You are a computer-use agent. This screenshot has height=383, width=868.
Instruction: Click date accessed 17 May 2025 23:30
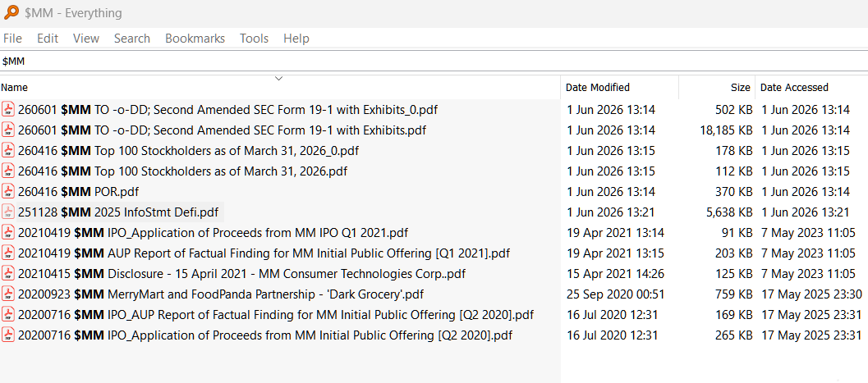811,294
